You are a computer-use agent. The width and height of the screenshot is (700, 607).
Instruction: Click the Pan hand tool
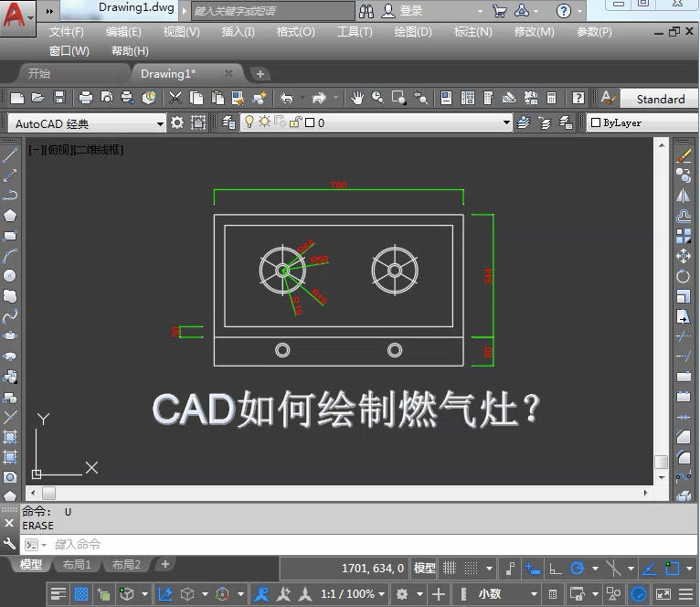click(356, 98)
